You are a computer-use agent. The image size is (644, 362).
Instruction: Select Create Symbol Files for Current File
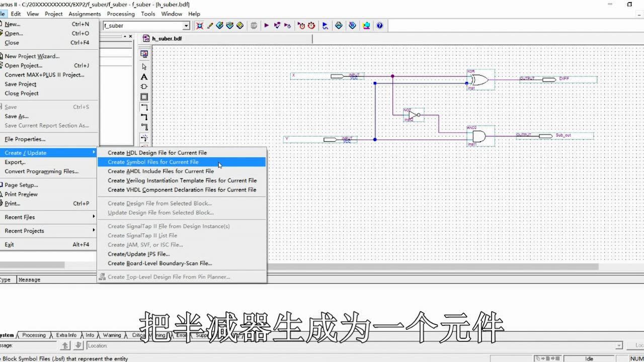[153, 162]
